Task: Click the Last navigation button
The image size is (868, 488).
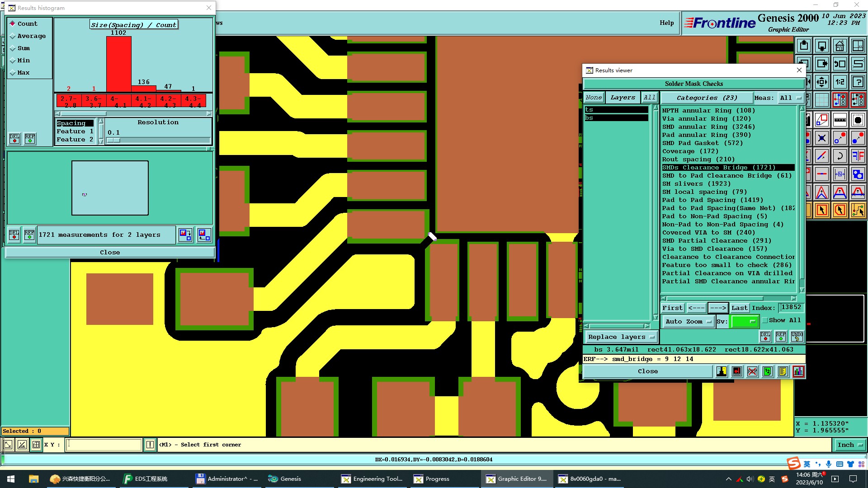Action: (739, 308)
